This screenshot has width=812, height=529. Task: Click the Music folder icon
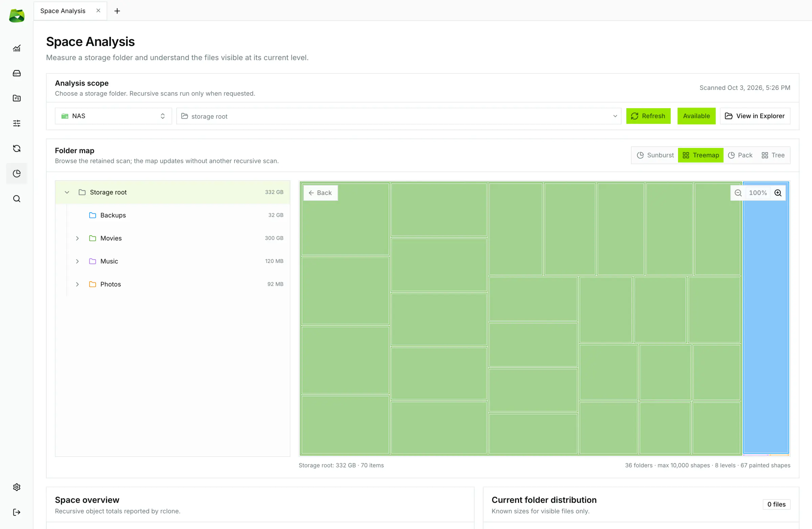coord(92,261)
